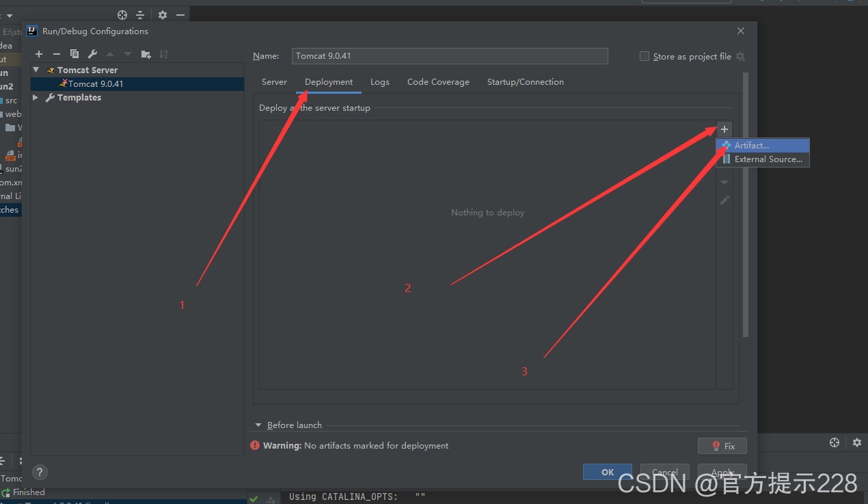Choose External Source... from popup menu
Viewport: 868px width, 504px height.
point(763,159)
